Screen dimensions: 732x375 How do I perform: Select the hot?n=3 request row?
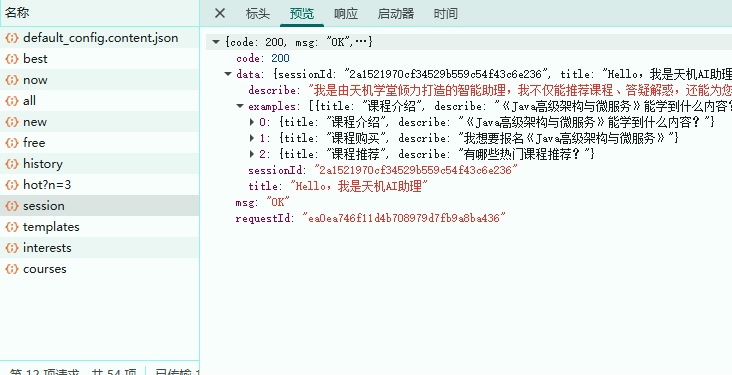coord(99,185)
